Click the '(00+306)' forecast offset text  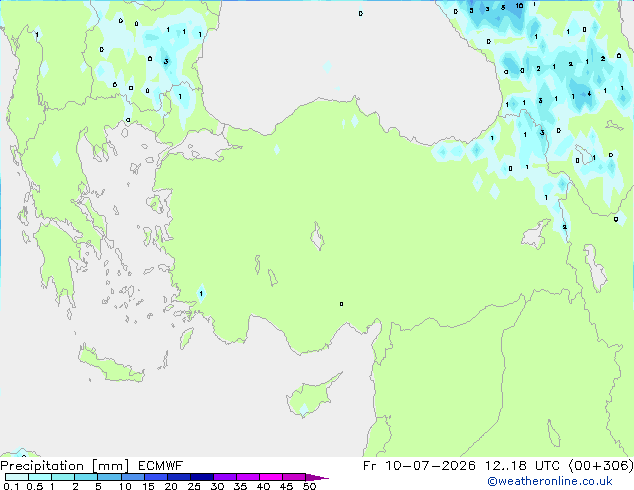point(601,466)
